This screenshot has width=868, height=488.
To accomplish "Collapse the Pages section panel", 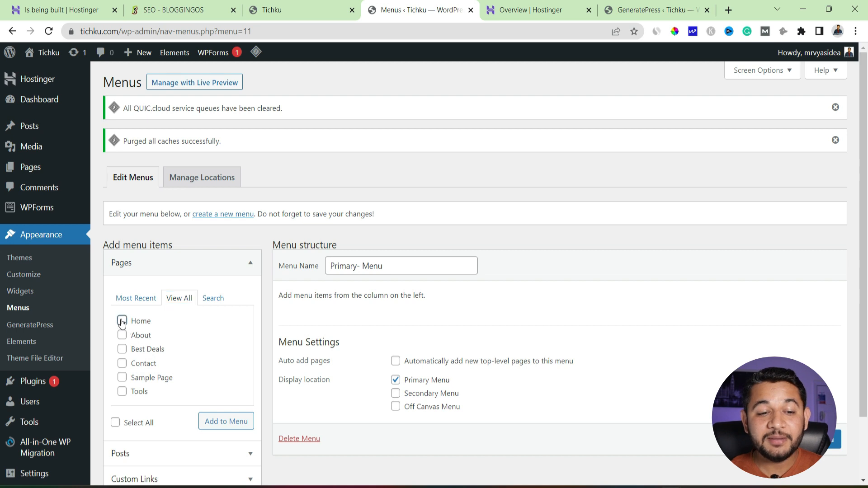I will (251, 263).
